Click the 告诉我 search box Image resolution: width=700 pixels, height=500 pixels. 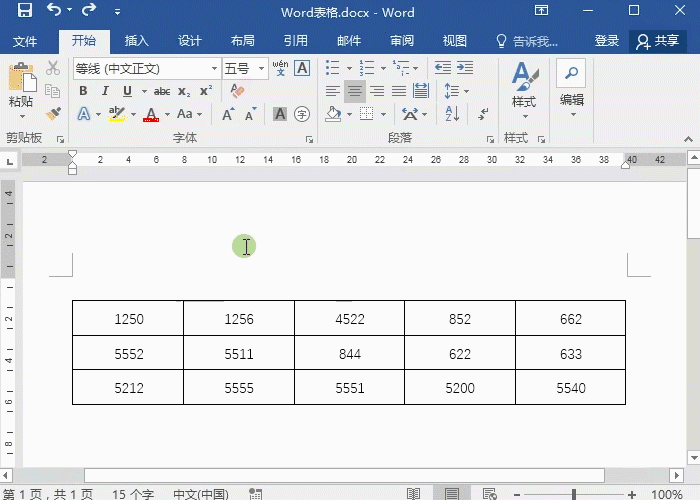coord(527,42)
